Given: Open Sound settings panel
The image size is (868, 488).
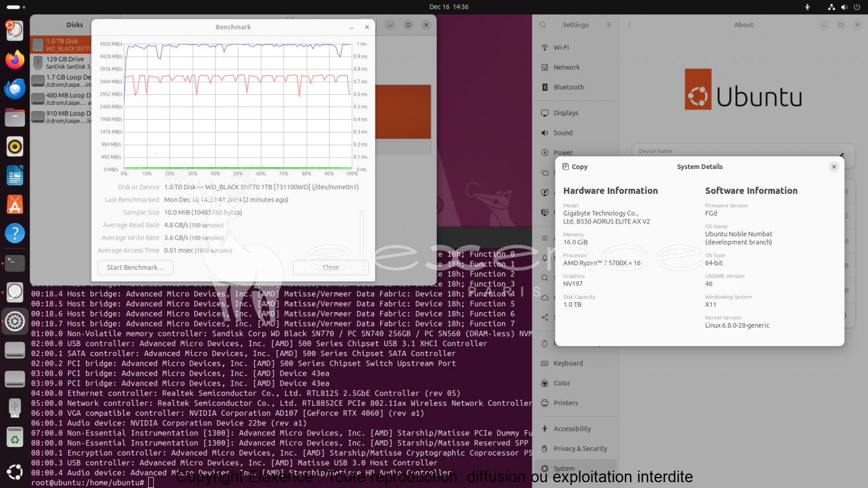Looking at the screenshot, I should tap(575, 133).
